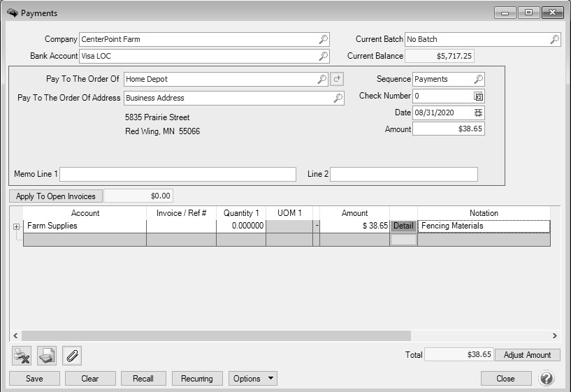The width and height of the screenshot is (571, 392).
Task: Click Apply To Open Invoices button
Action: [56, 196]
